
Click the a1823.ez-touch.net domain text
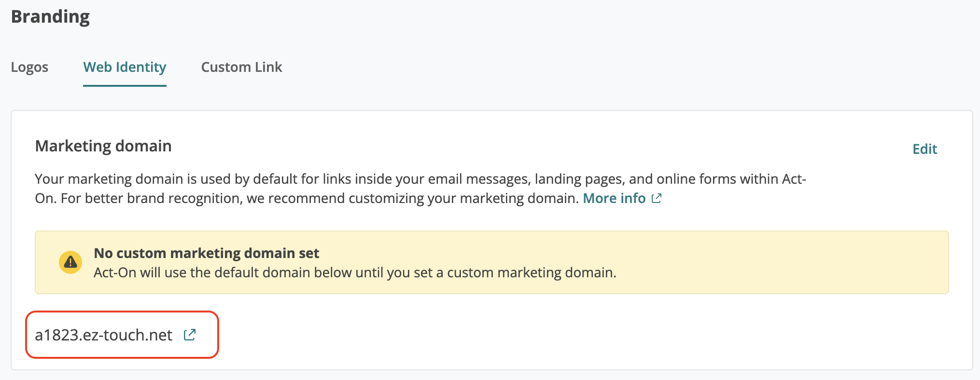point(103,335)
